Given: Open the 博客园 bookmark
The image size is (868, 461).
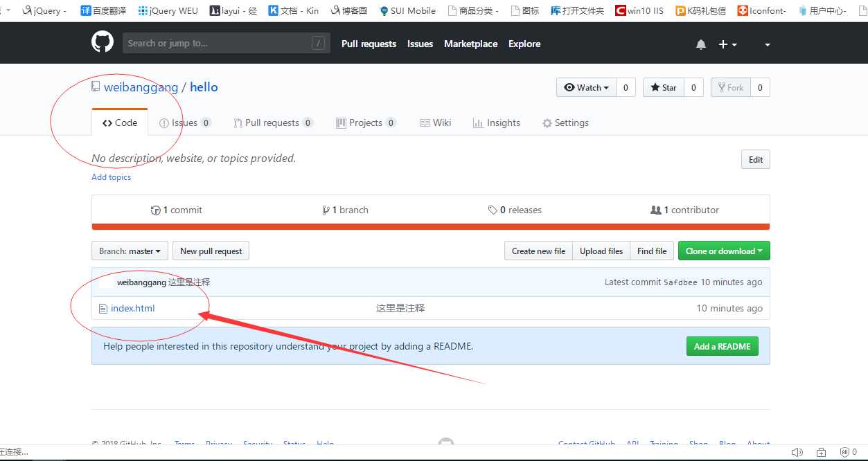Looking at the screenshot, I should (349, 10).
